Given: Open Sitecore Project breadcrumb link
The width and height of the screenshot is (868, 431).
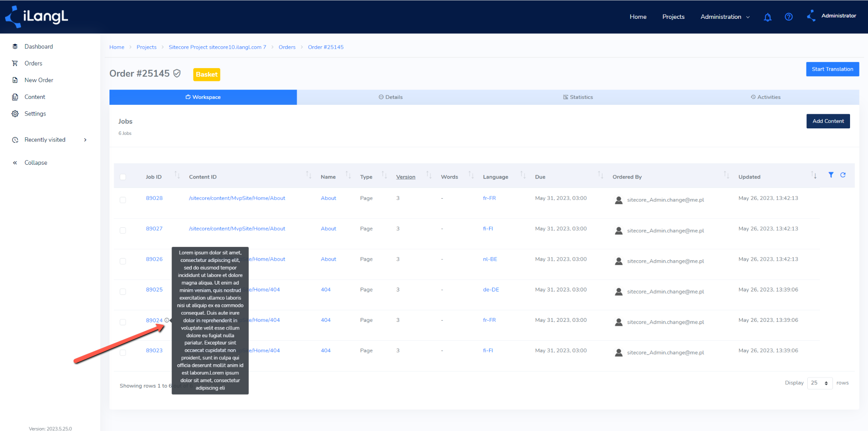Looking at the screenshot, I should (x=217, y=47).
